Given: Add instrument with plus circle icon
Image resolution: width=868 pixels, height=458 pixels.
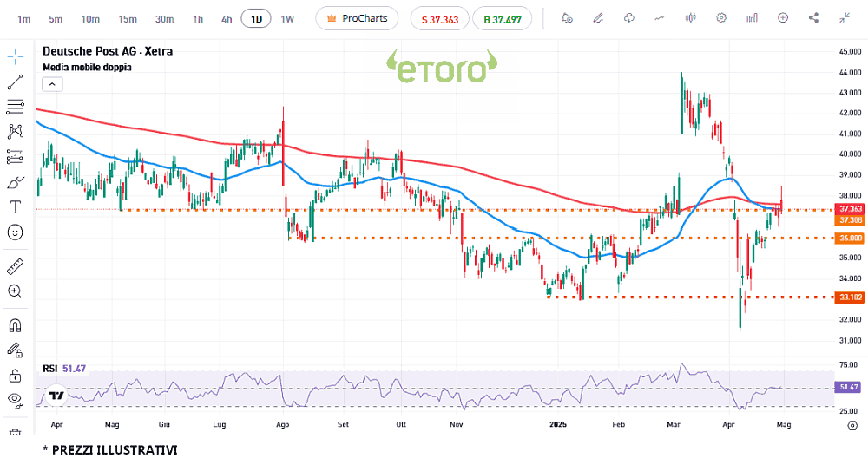Looking at the screenshot, I should (783, 18).
